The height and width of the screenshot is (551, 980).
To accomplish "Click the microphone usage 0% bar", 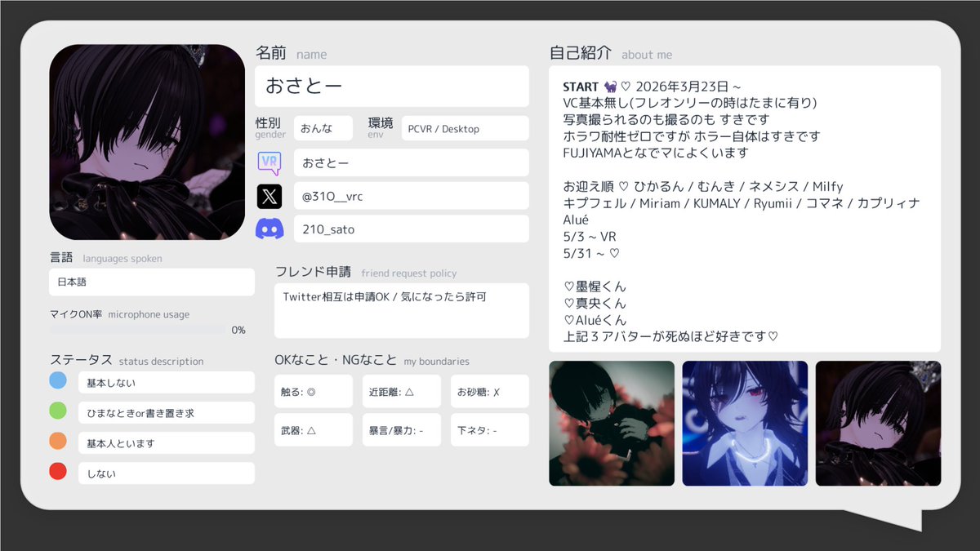I will (x=137, y=330).
